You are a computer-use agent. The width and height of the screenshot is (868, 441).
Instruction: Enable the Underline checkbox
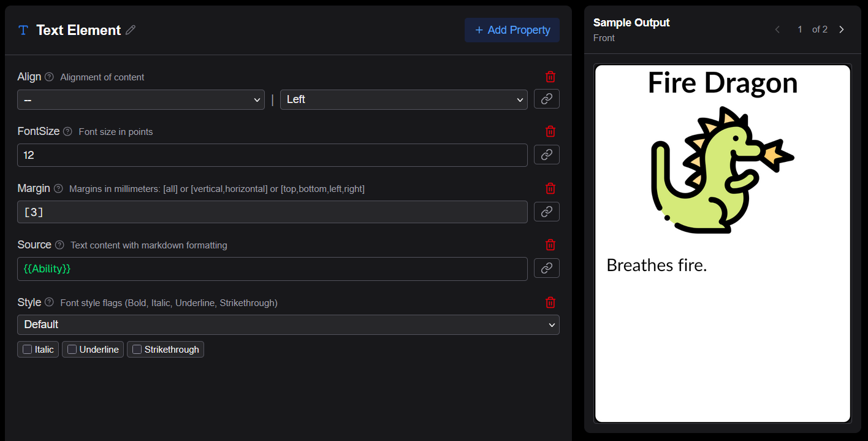(72, 350)
